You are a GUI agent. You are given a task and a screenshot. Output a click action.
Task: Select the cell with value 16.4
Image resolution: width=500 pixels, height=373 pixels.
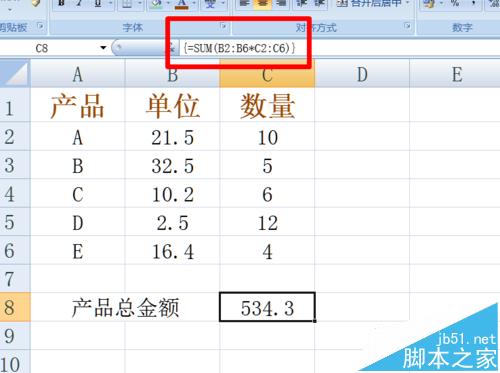(172, 250)
